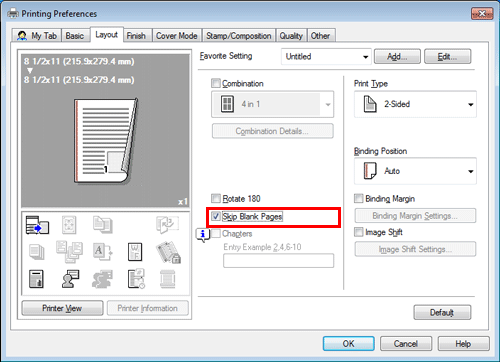Click the OK button
Image resolution: width=500 pixels, height=362 pixels.
tap(349, 344)
